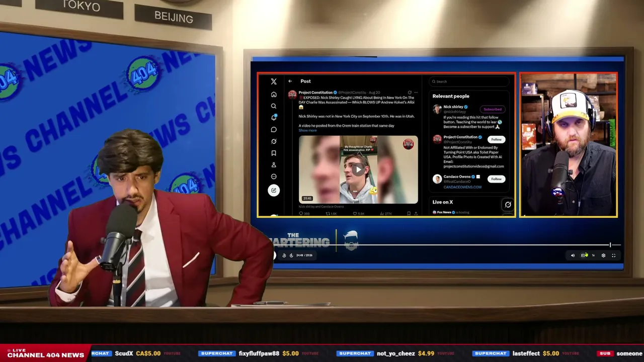Change the 1x playback speed
Screen dimensions: 644x362
[x=593, y=255]
